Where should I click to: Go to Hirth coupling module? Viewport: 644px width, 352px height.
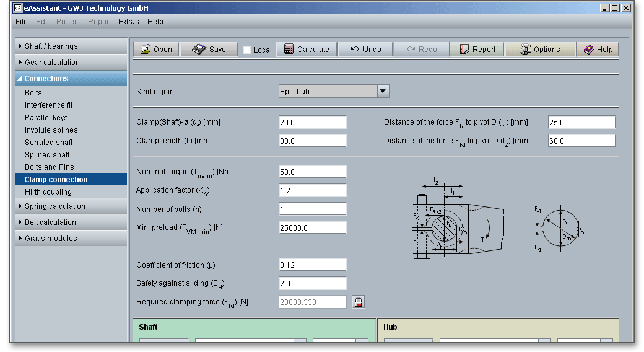point(48,192)
